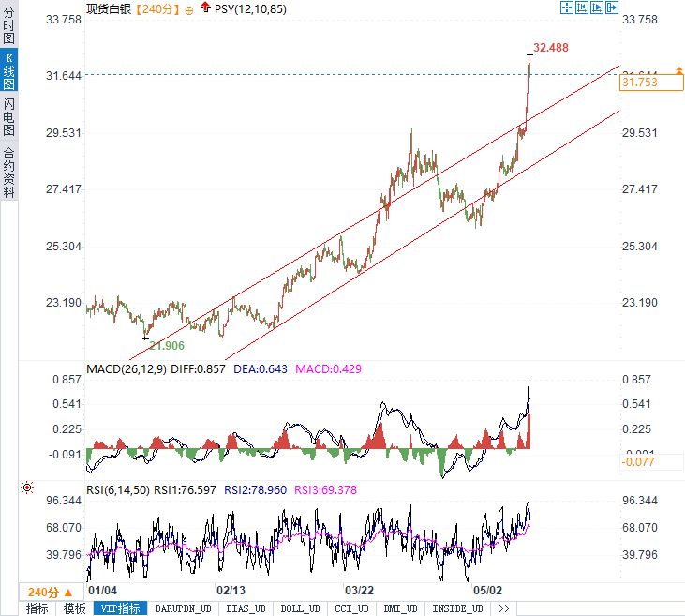This screenshot has height=616, width=685.
Task: Click the 现货白银 instrument title
Action: click(x=109, y=9)
